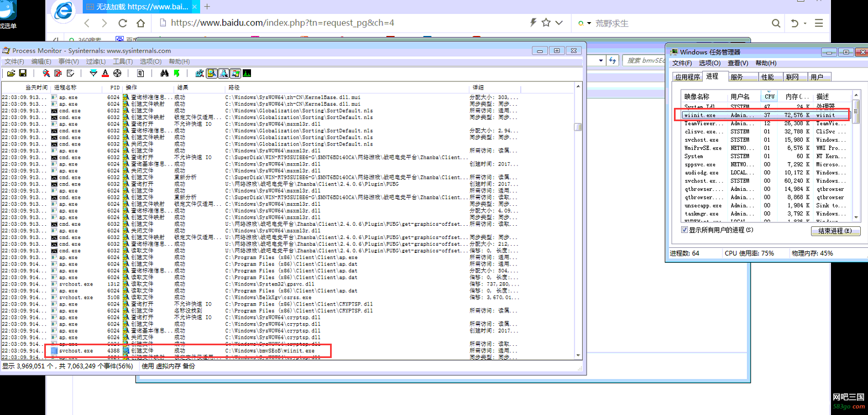Click the Highlight icon with red underlined A
The image size is (868, 415).
[105, 73]
